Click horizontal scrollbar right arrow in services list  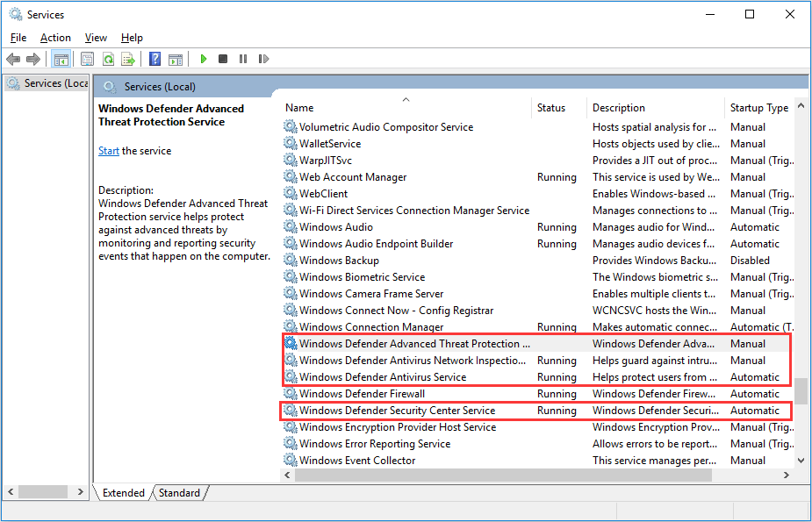787,475
